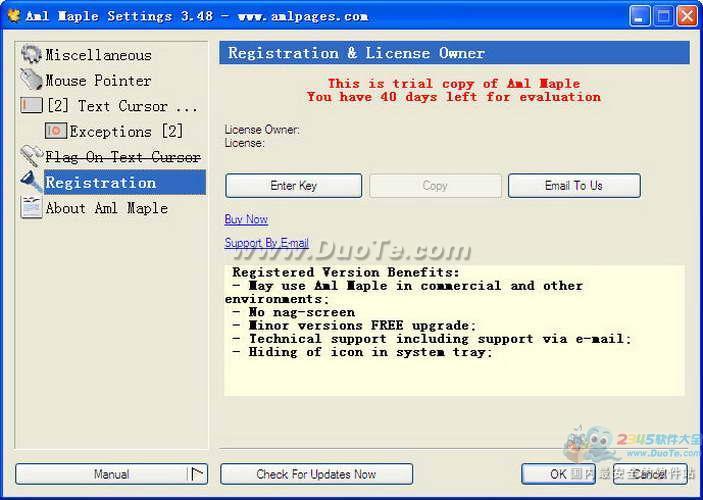The width and height of the screenshot is (703, 500).
Task: Click the License Owner label
Action: point(262,130)
